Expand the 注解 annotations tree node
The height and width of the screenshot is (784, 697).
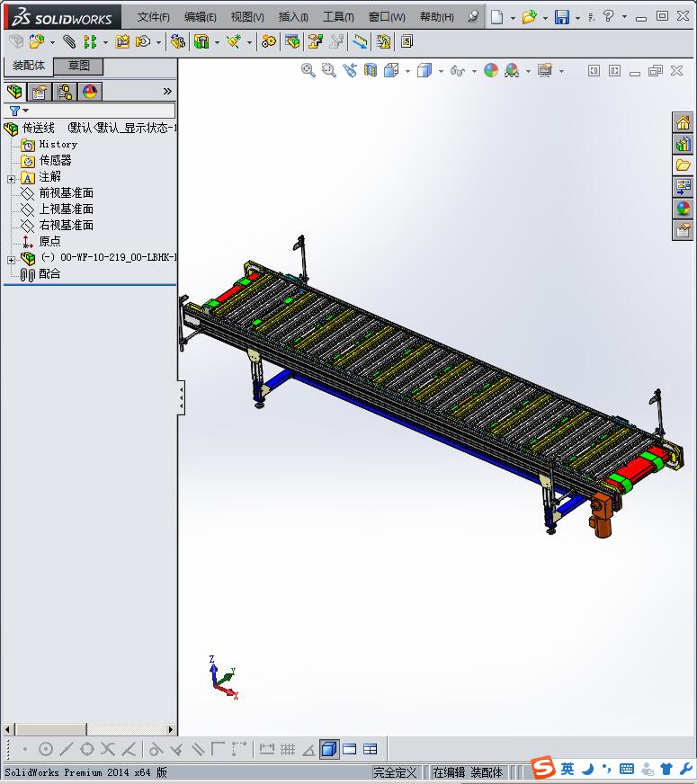[11, 179]
